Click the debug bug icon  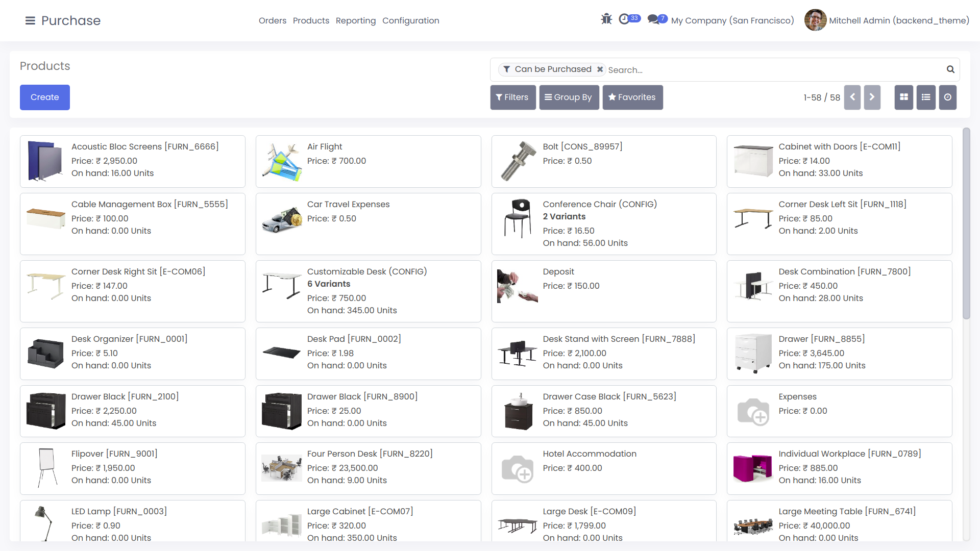(x=606, y=19)
